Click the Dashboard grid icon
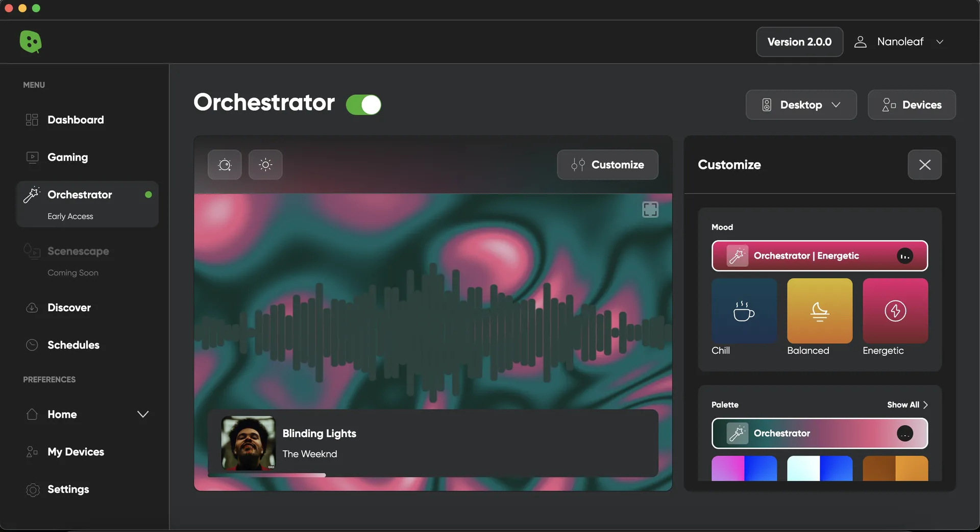The image size is (980, 532). pyautogui.click(x=32, y=120)
